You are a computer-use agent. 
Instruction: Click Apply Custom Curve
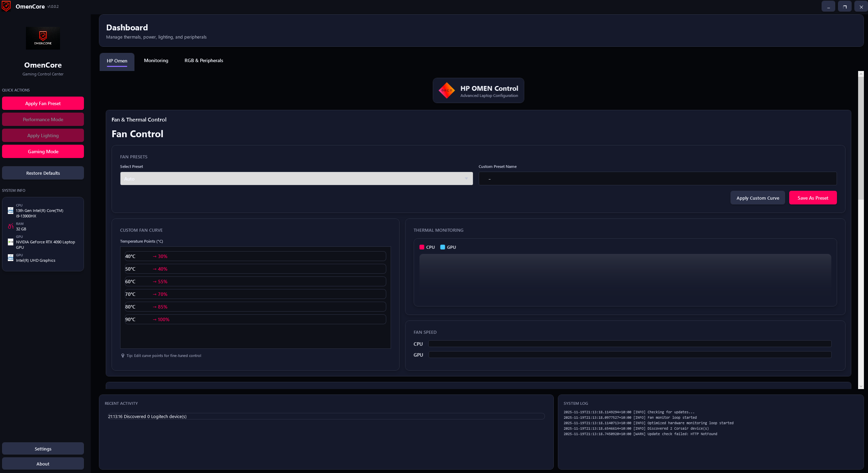coord(757,198)
